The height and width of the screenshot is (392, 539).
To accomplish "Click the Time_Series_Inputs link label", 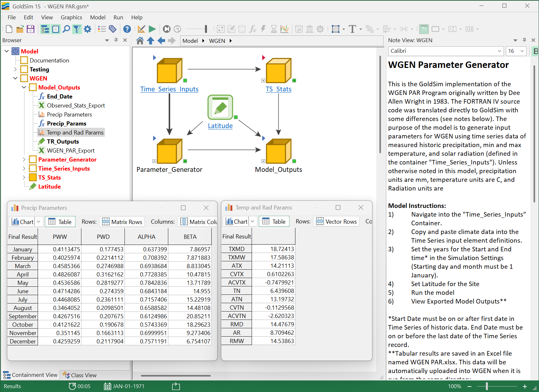I will click(x=169, y=89).
